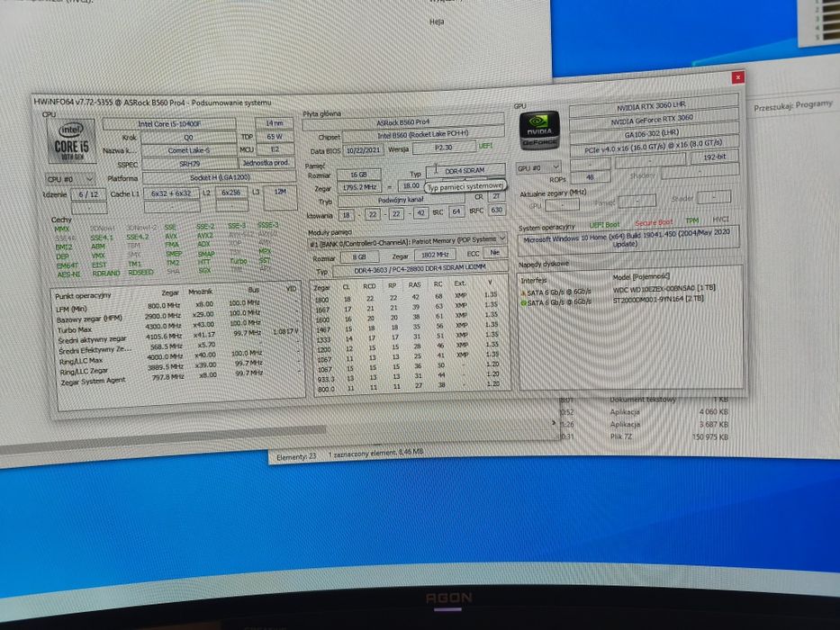Click the BIOS version 'P2.30'

point(444,148)
